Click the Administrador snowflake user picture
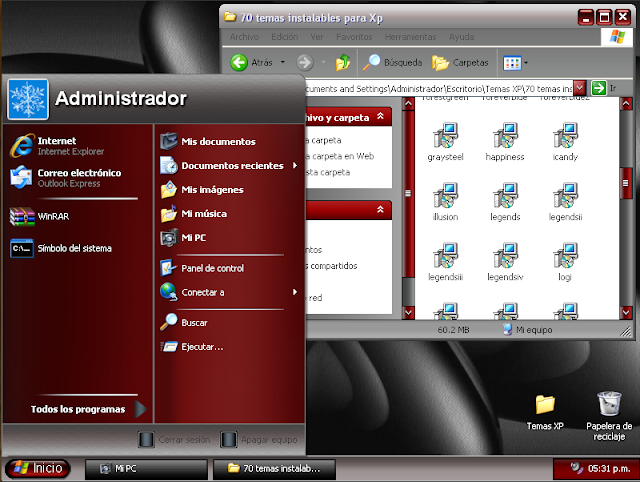 click(28, 99)
